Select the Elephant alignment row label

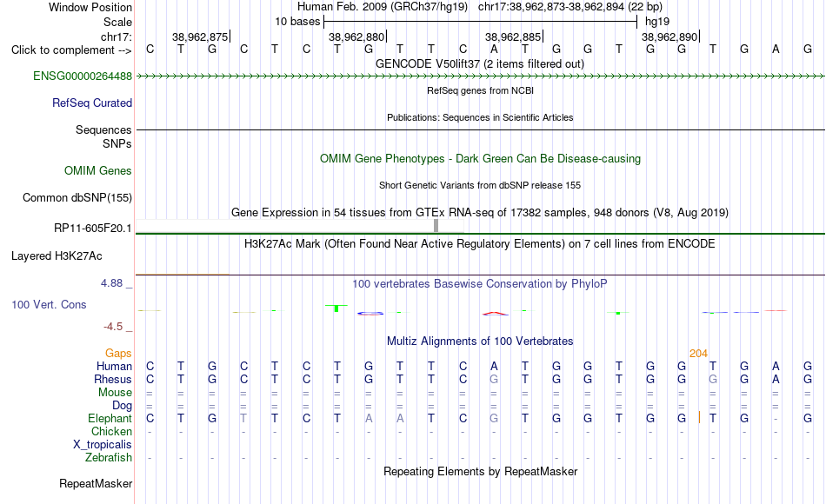coord(110,418)
